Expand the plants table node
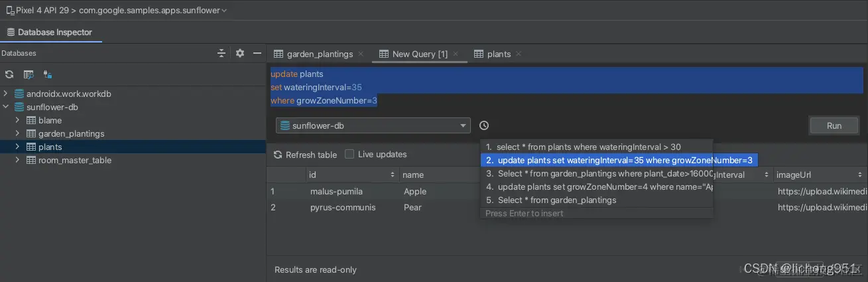This screenshot has height=282, width=868. 18,147
